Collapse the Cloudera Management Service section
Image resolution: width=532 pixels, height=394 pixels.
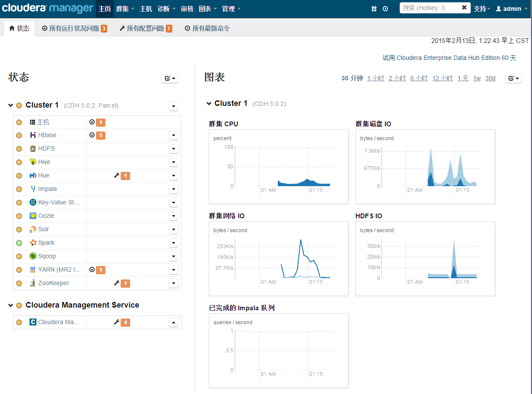point(11,305)
